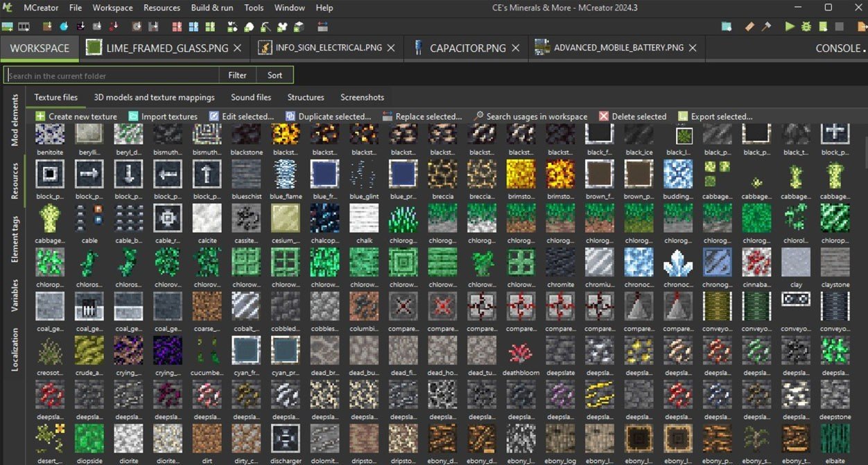868x465 pixels.
Task: Click the create new texture toolbar icon
Action: point(7,27)
